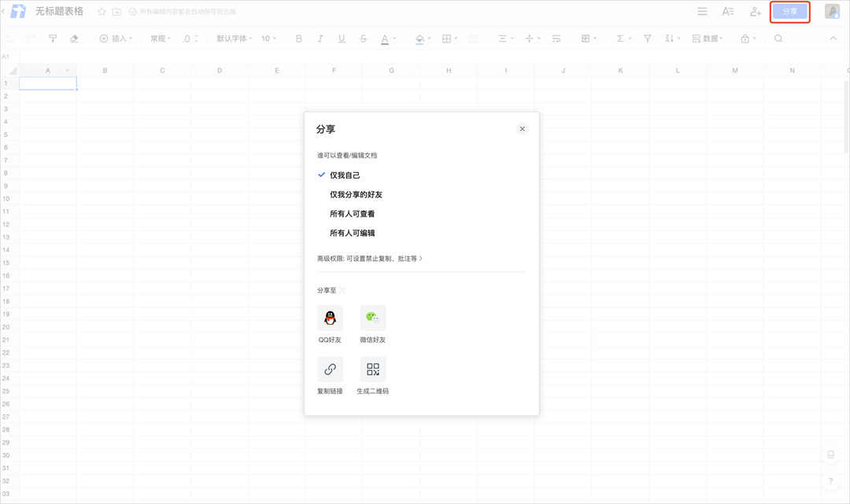This screenshot has width=850, height=504.
Task: Click the 生成二维码 QR code icon
Action: [x=373, y=370]
